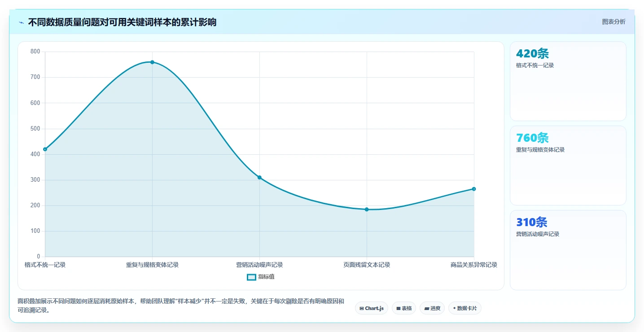
Task: Select the 表格 tag chip
Action: (404, 308)
